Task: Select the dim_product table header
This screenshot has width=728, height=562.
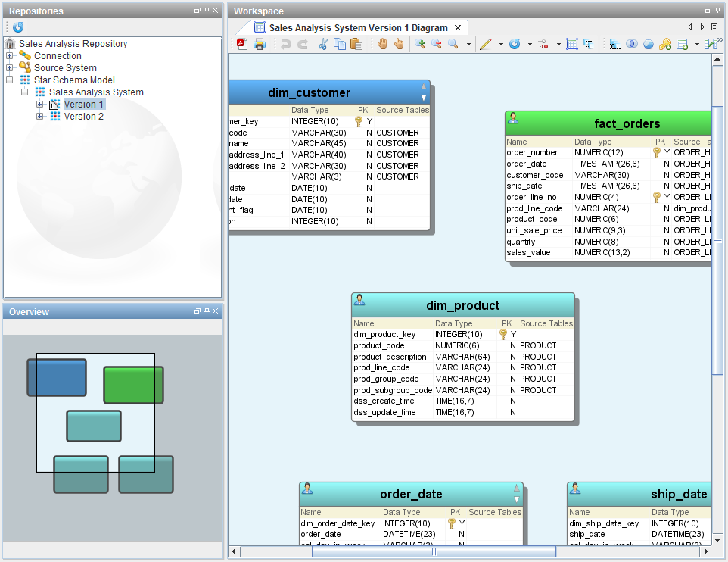Action: pos(462,305)
